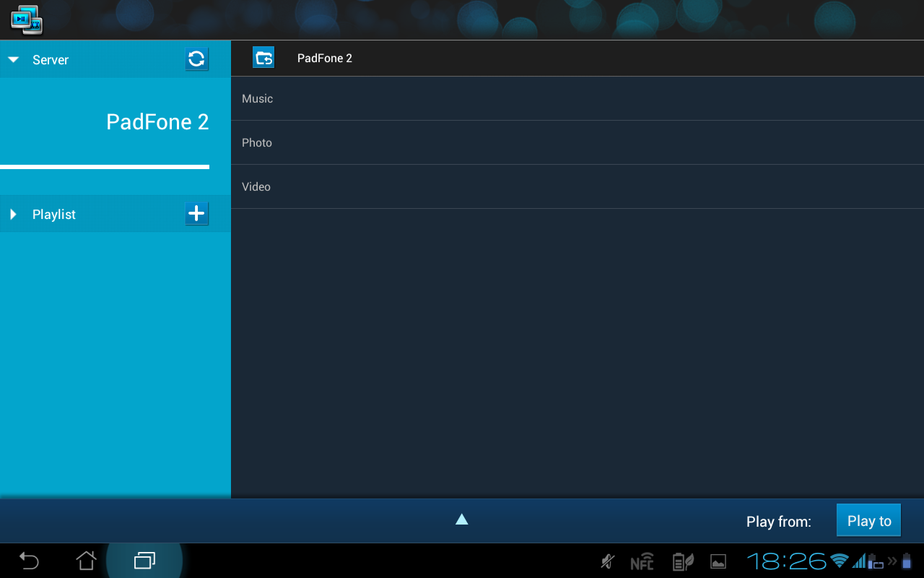Open the clock showing 18:26

786,561
